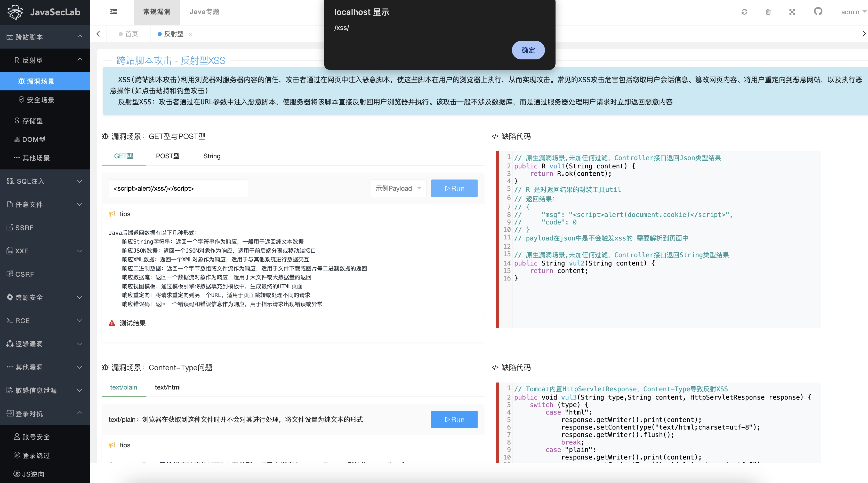868x483 pixels.
Task: Open the Java专题 top menu
Action: click(204, 12)
